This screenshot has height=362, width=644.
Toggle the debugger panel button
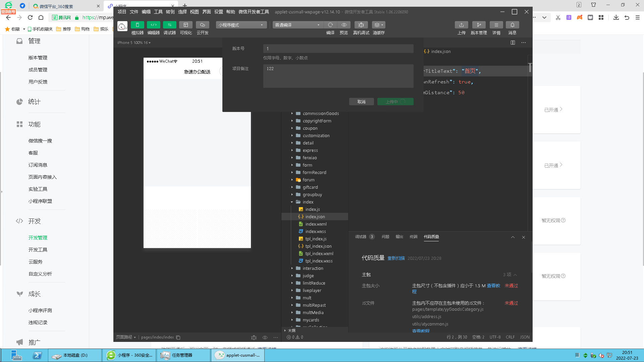(169, 25)
